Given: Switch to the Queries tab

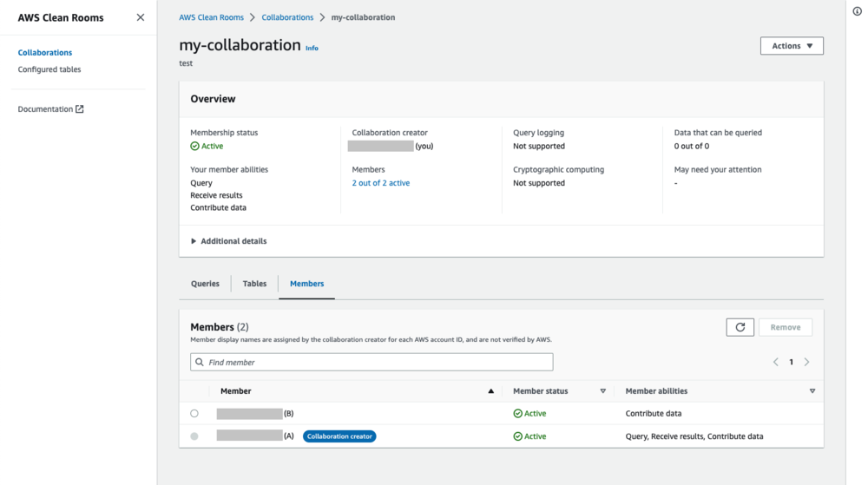Looking at the screenshot, I should click(x=205, y=284).
